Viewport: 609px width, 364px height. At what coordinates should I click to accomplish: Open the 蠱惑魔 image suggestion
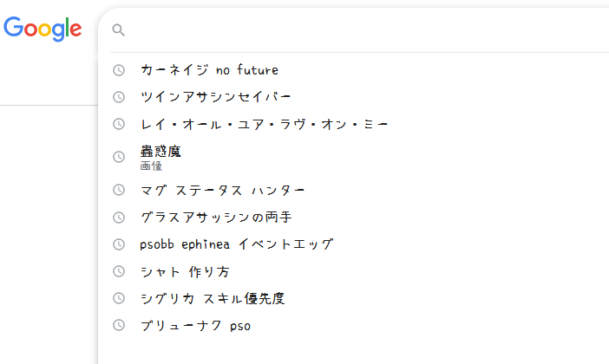click(x=160, y=157)
